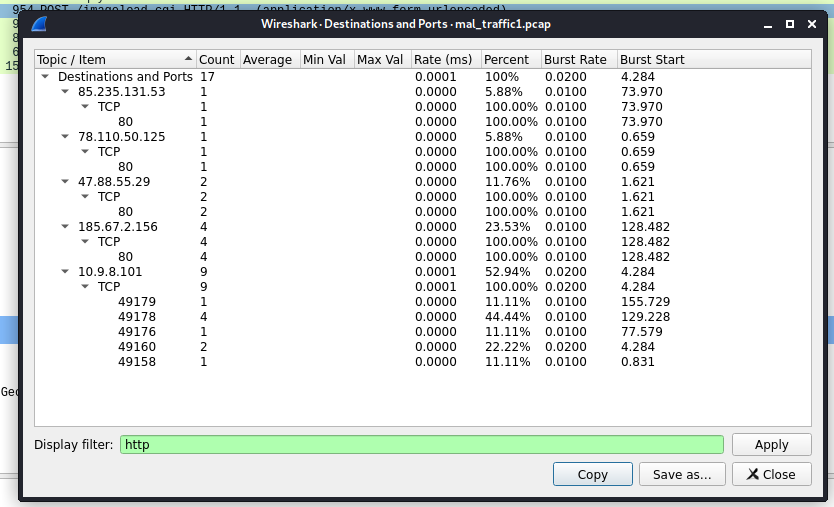Collapse the 10.9.8.101 tree node
Viewport: 834px width, 507px height.
click(65, 271)
